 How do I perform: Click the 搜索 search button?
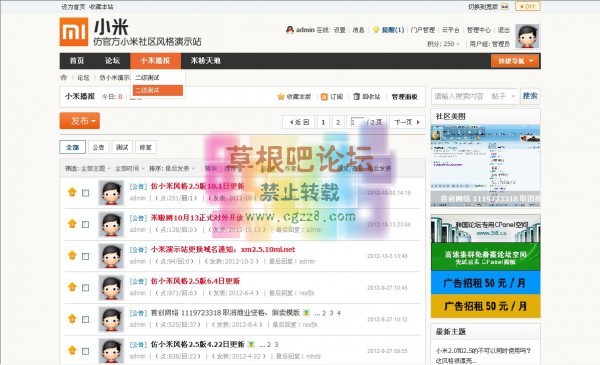tap(530, 96)
